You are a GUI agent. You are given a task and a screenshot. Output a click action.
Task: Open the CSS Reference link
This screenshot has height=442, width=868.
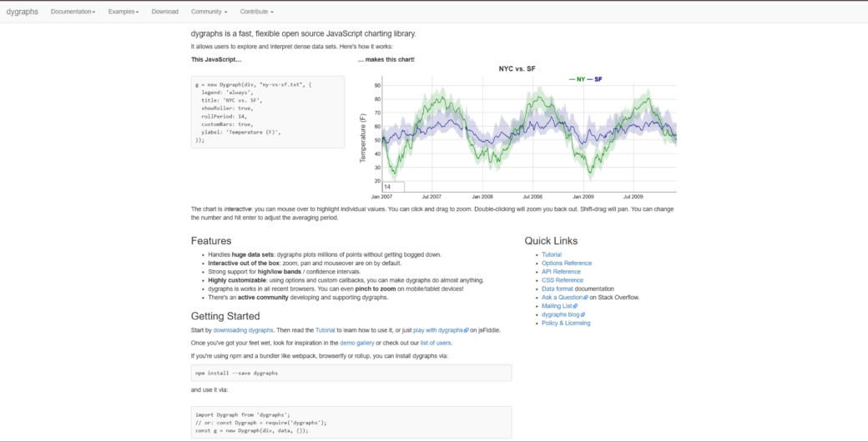tap(563, 280)
